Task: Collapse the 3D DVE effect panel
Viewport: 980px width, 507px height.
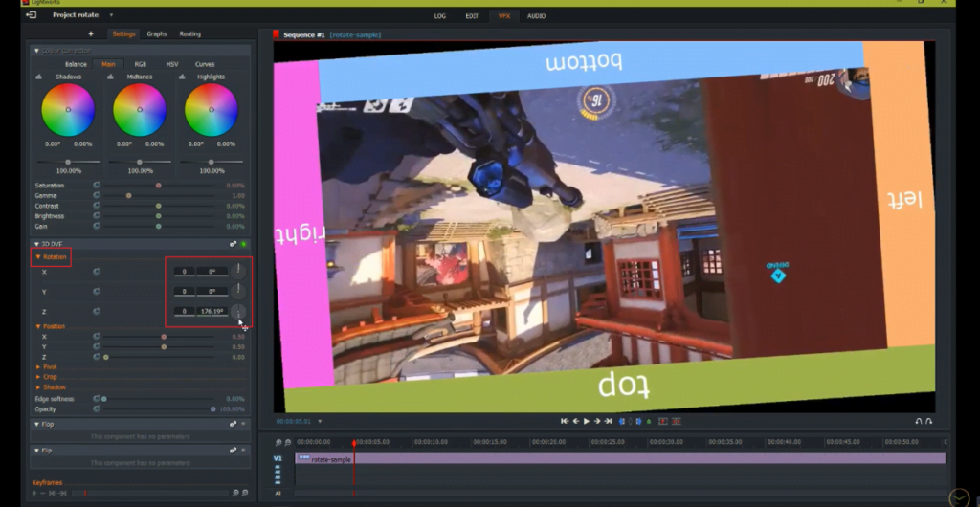Action: [x=36, y=244]
